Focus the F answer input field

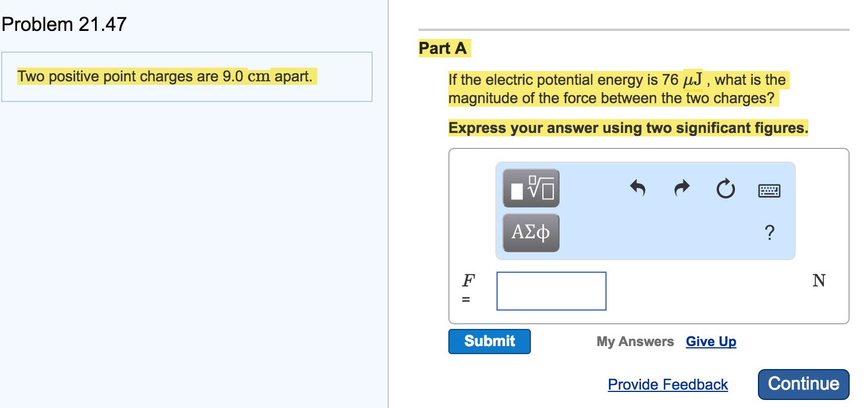[551, 291]
